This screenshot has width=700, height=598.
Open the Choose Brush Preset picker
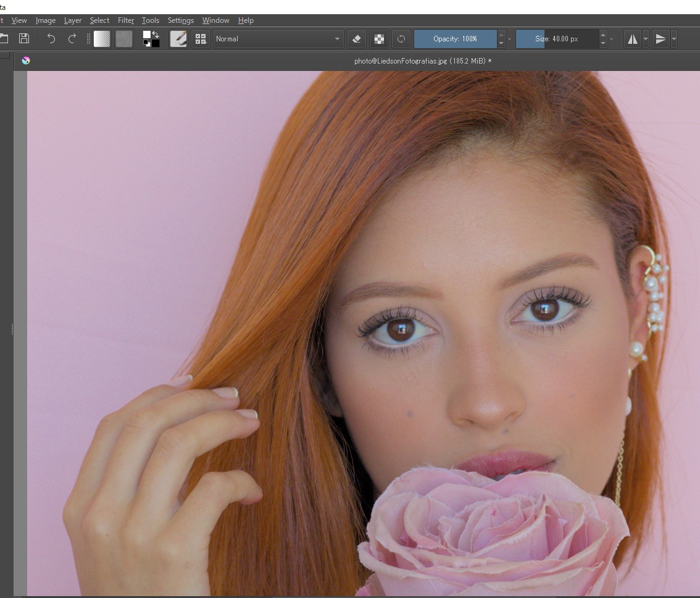(201, 38)
